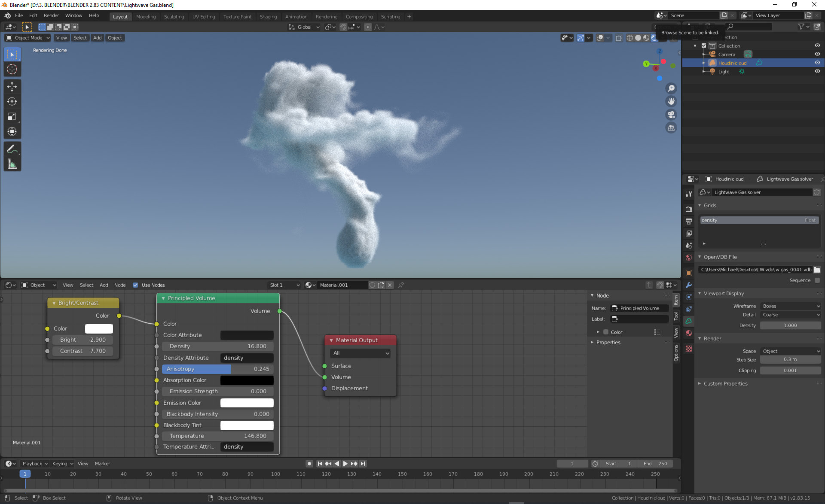Switch viewport to Rendered shading mode
The width and height of the screenshot is (825, 504).
point(654,38)
